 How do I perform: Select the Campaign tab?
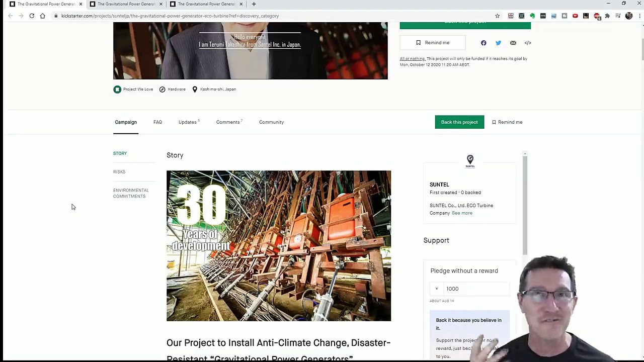pyautogui.click(x=126, y=122)
